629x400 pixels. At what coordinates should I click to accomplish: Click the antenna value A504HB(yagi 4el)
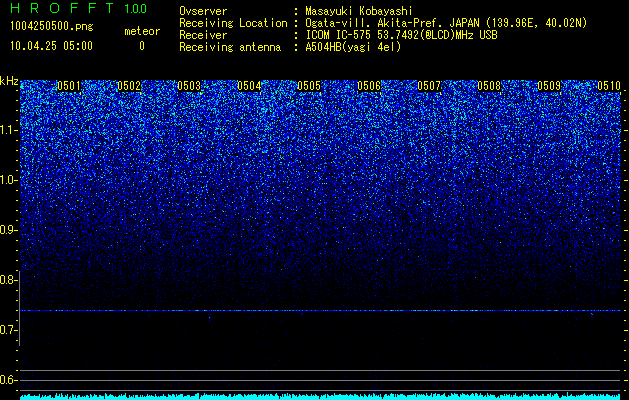point(353,47)
